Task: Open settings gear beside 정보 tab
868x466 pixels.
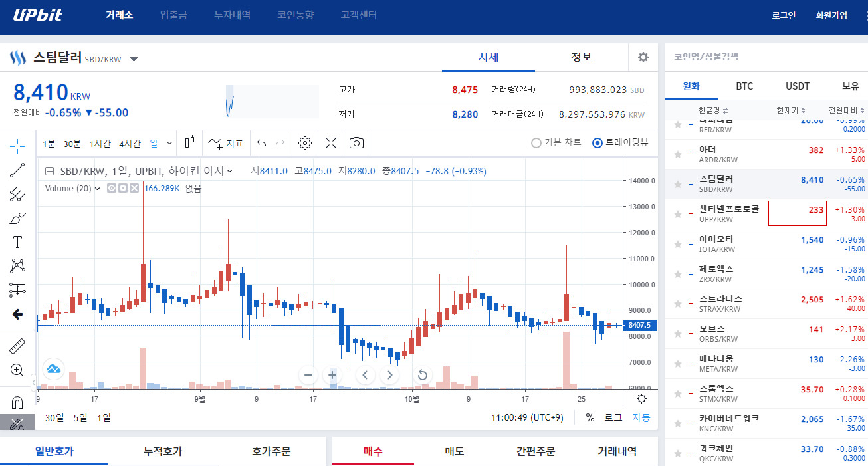Action: click(x=643, y=57)
